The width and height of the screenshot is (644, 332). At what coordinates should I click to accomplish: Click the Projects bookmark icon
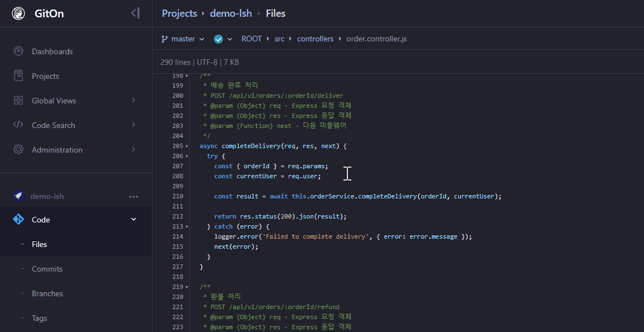coord(18,76)
